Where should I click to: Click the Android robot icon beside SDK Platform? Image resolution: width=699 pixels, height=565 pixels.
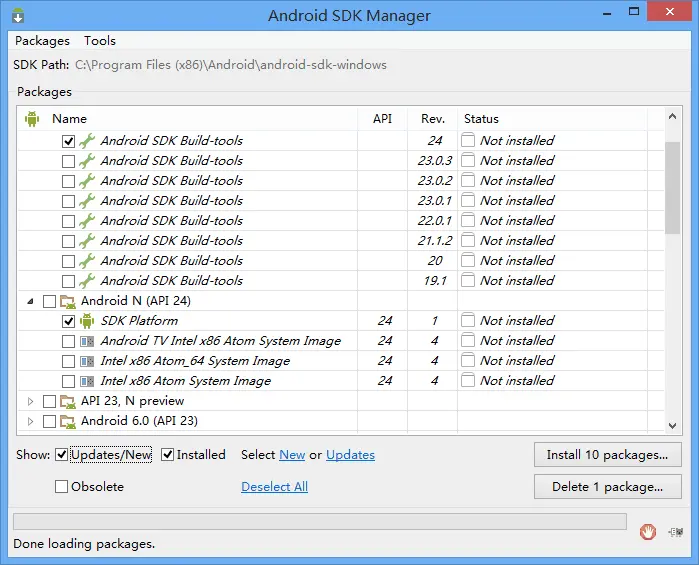click(87, 321)
